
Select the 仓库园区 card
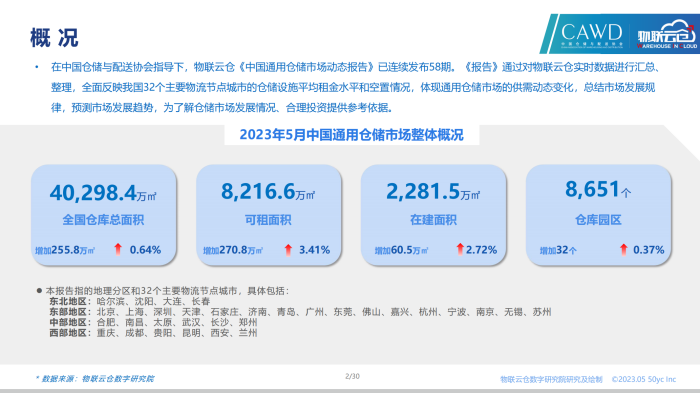tap(599, 215)
